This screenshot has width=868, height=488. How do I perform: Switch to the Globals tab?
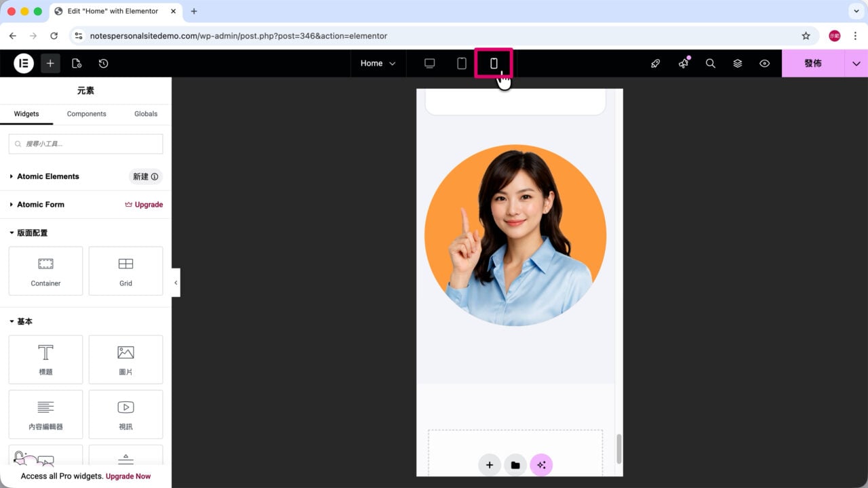pos(146,114)
